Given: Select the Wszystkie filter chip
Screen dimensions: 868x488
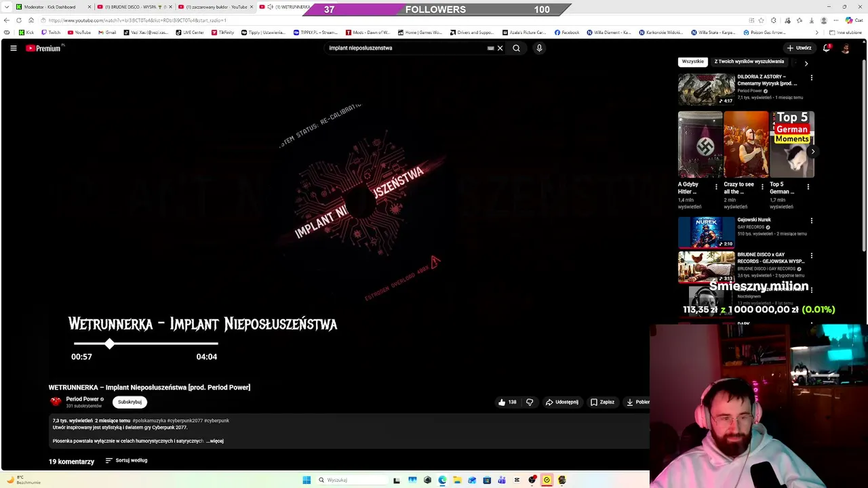Looking at the screenshot, I should [x=692, y=62].
